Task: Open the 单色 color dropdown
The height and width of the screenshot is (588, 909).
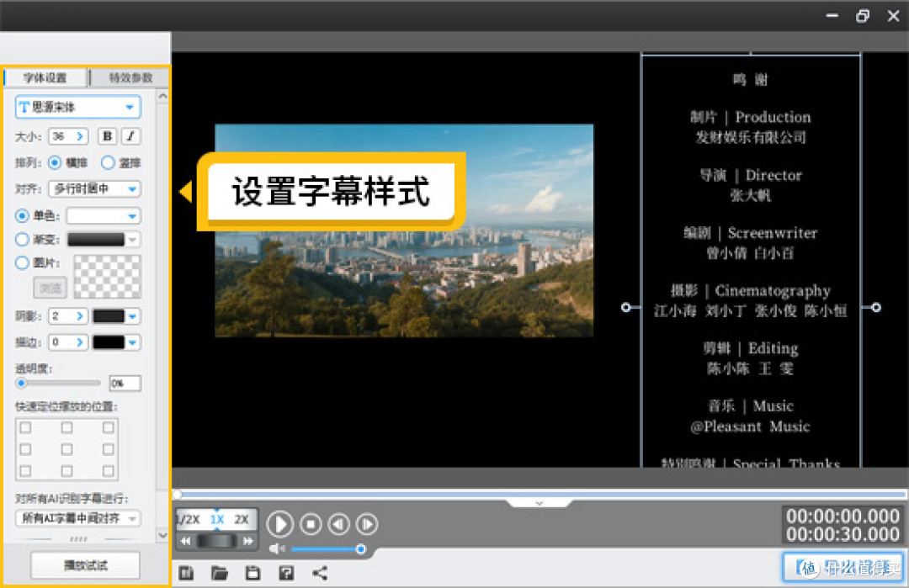Action: pos(104,216)
